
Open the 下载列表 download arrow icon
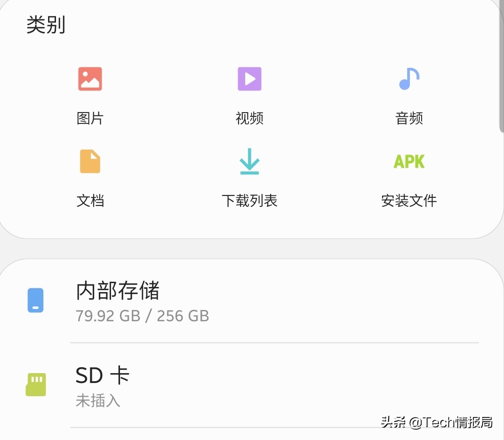[x=249, y=161]
